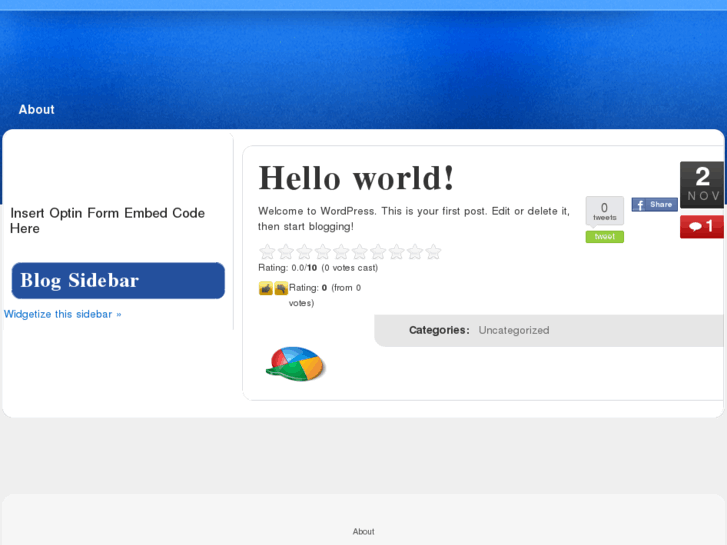Viewport: 727px width, 545px height.
Task: Rate the post six stars
Action: (x=360, y=252)
